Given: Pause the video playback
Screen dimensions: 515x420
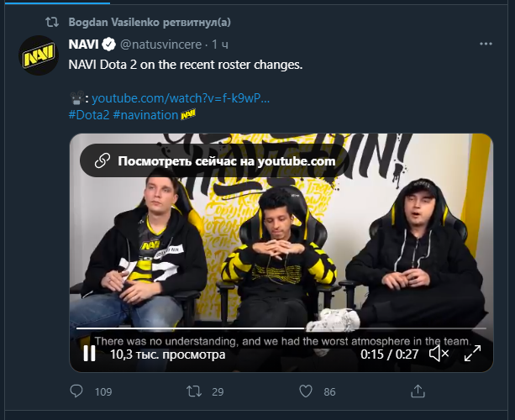Looking at the screenshot, I should point(89,354).
